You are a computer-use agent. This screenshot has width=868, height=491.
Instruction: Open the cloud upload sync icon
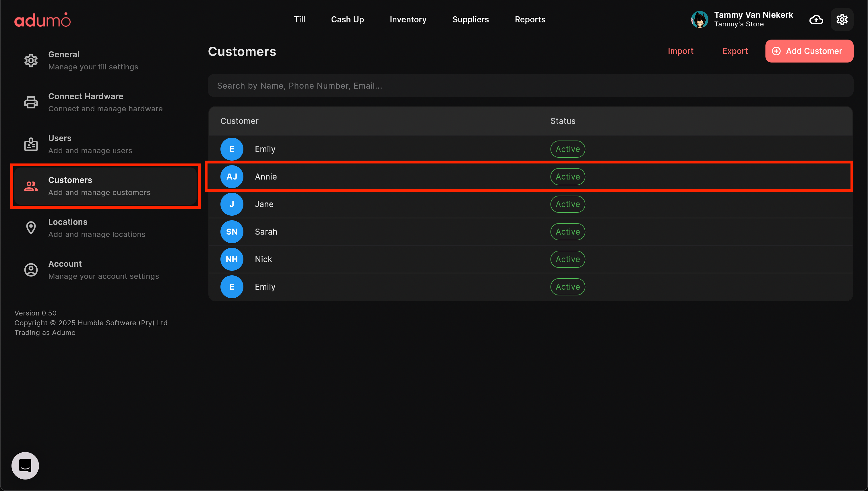[816, 20]
